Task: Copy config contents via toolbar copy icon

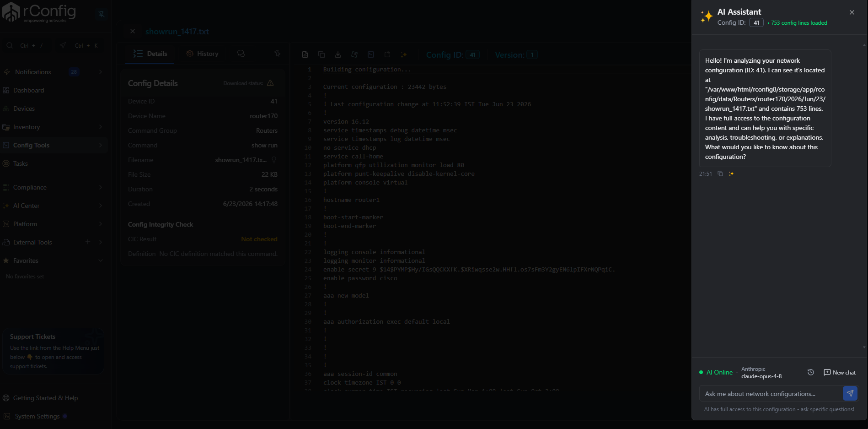Action: 321,54
